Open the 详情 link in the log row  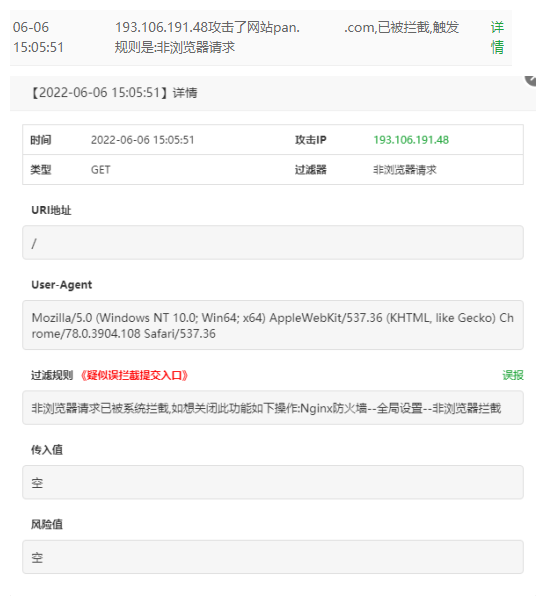point(497,37)
